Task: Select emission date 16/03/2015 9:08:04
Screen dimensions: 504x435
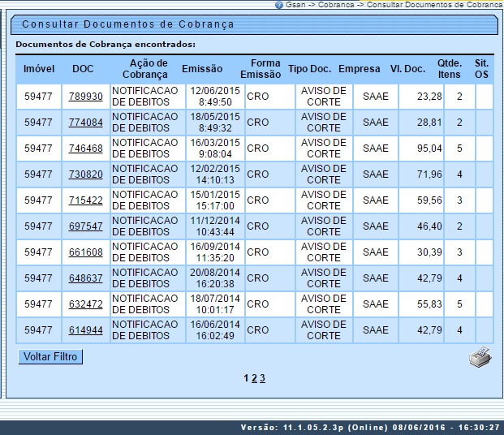Action: tap(215, 149)
